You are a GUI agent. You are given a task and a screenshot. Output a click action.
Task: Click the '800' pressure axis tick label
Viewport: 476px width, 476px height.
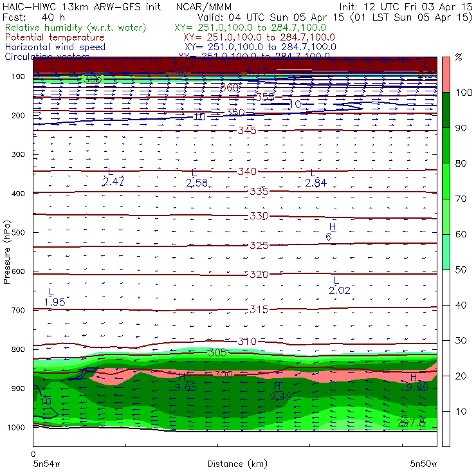click(18, 349)
